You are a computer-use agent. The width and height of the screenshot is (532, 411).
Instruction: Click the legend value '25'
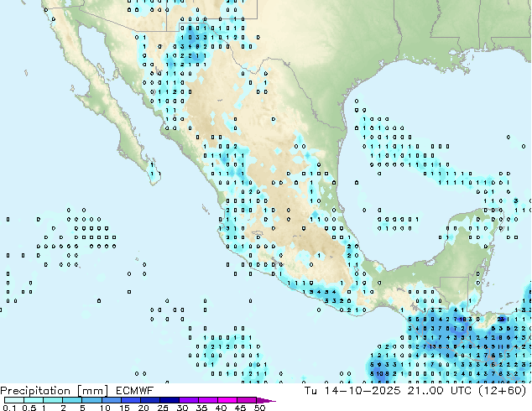[x=163, y=408]
